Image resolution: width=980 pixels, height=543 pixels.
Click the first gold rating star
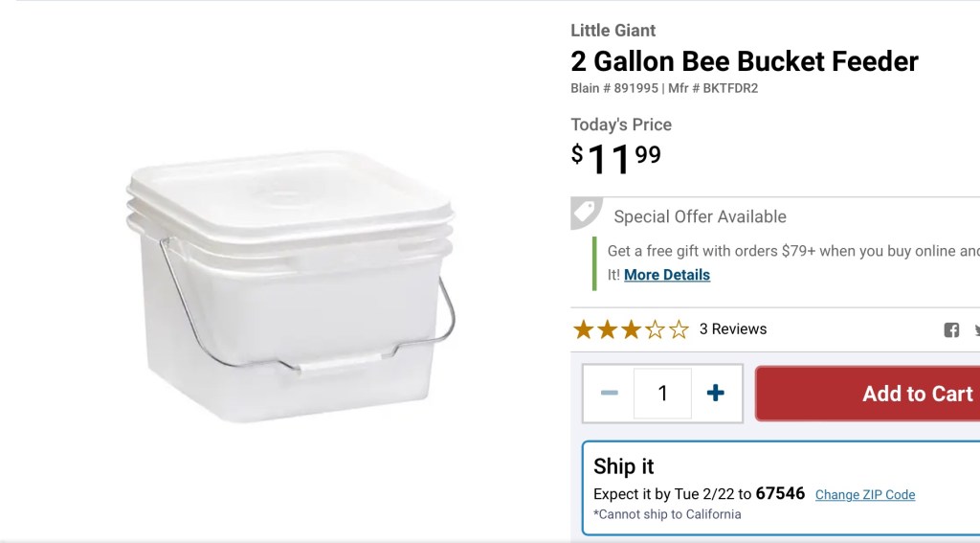pos(584,330)
